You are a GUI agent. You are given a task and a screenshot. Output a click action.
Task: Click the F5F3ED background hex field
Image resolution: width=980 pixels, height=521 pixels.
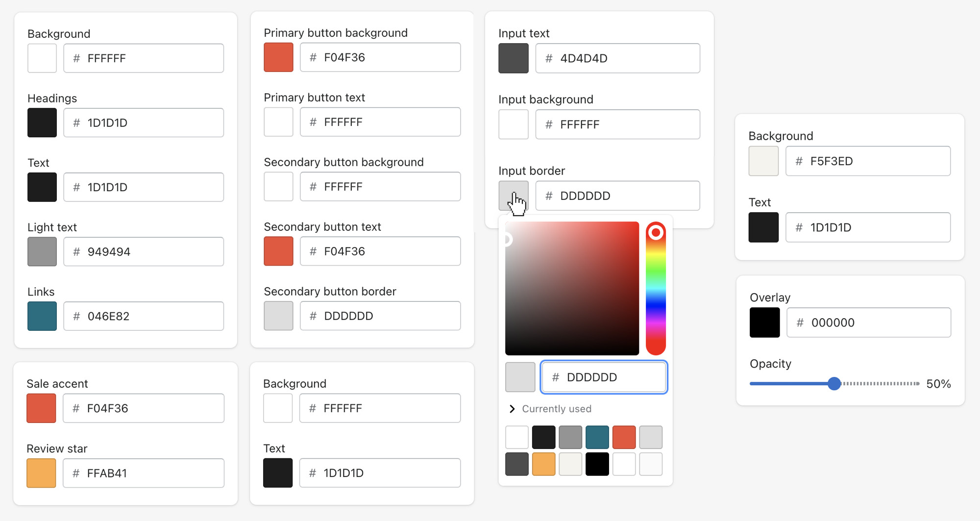pyautogui.click(x=868, y=161)
